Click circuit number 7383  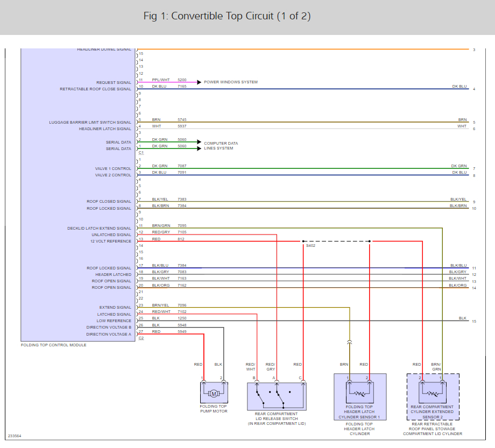[182, 200]
